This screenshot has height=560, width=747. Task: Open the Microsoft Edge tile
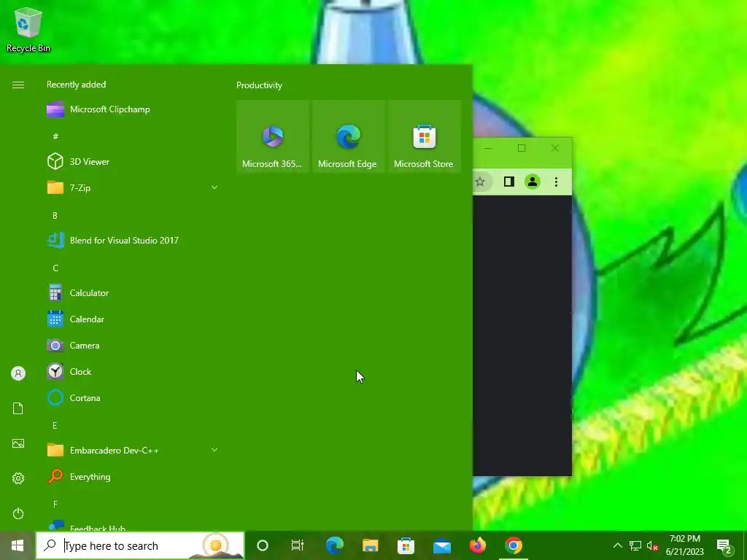348,136
